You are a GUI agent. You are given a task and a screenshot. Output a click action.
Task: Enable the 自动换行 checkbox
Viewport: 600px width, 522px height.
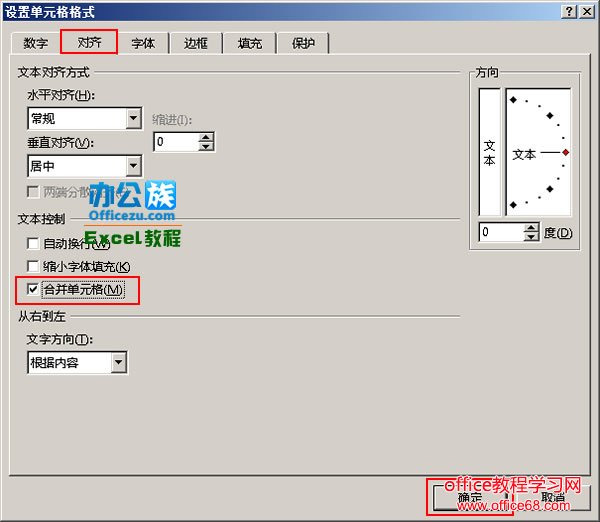click(33, 243)
